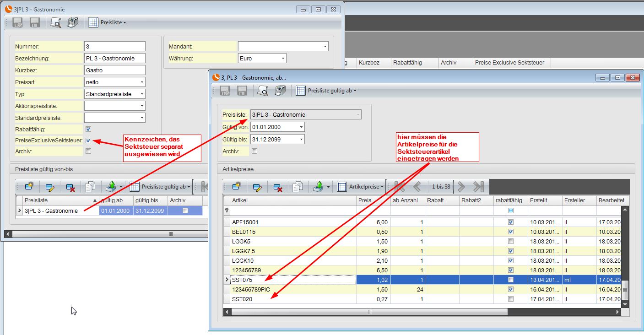Image resolution: width=644 pixels, height=335 pixels.
Task: Open print preview in 'Preisliste gültig ab' window
Action: [263, 91]
